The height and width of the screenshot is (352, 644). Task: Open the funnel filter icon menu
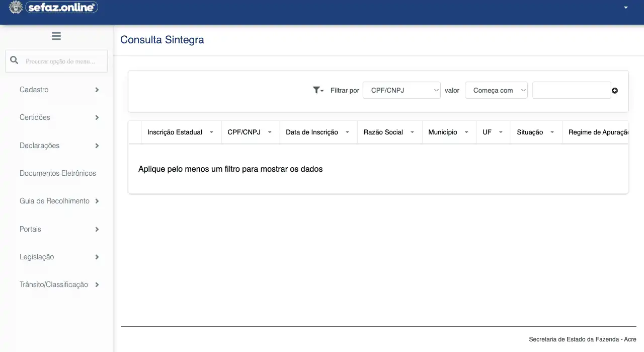coord(317,91)
